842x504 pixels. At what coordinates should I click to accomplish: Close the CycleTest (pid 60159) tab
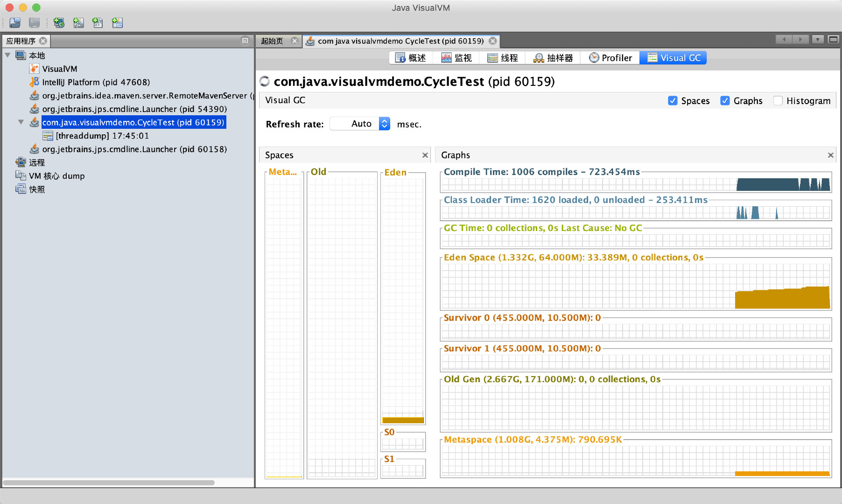[x=492, y=41]
